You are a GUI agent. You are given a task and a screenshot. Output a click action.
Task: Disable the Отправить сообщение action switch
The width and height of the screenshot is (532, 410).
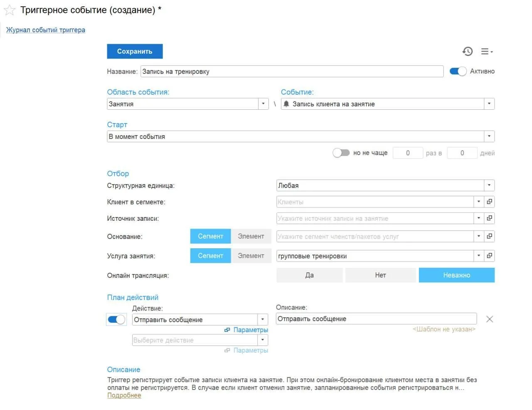coord(116,319)
